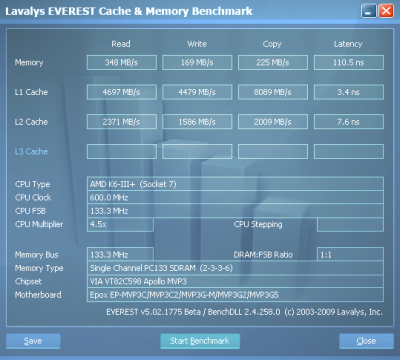This screenshot has width=400, height=360.
Task: Click the Latency column header
Action: pyautogui.click(x=348, y=44)
